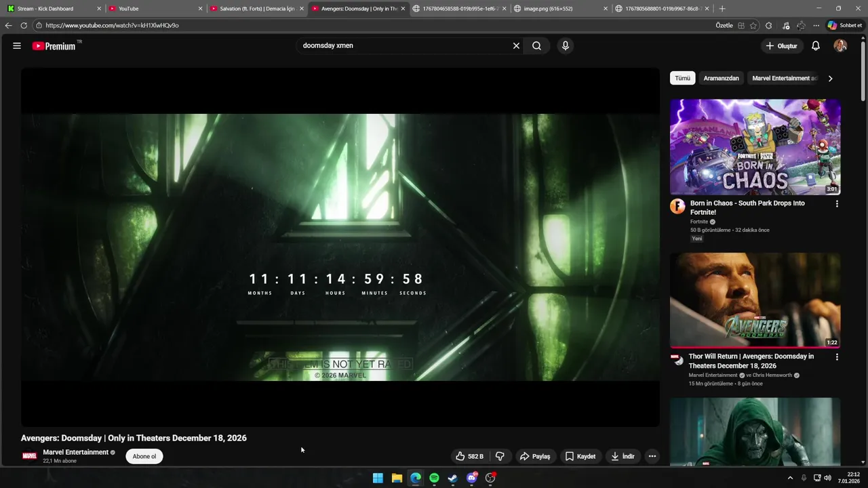Image resolution: width=868 pixels, height=488 pixels.
Task: Open Thor Will Return video thumbnail
Action: [x=755, y=300]
